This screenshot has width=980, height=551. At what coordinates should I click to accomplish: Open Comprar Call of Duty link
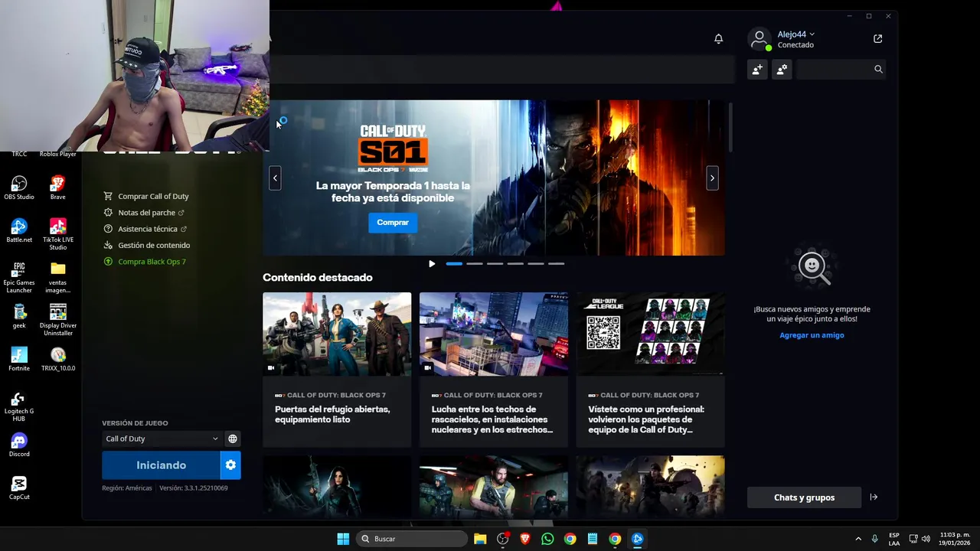(x=153, y=197)
